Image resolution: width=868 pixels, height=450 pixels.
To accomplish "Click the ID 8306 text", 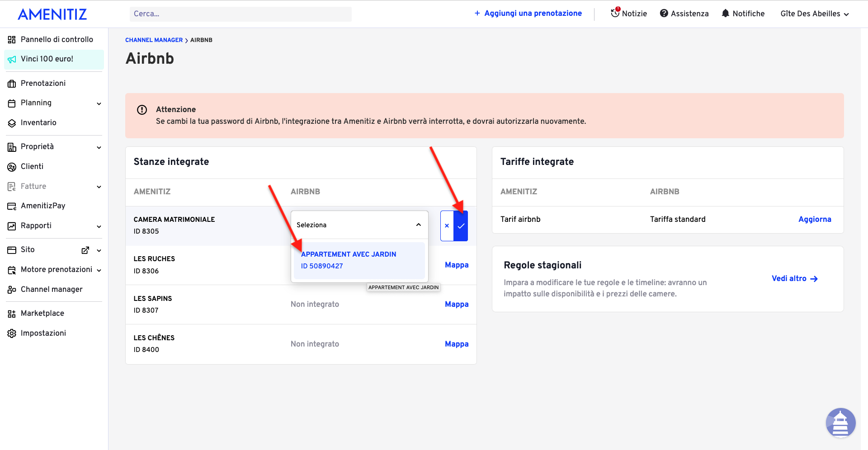I will [146, 271].
